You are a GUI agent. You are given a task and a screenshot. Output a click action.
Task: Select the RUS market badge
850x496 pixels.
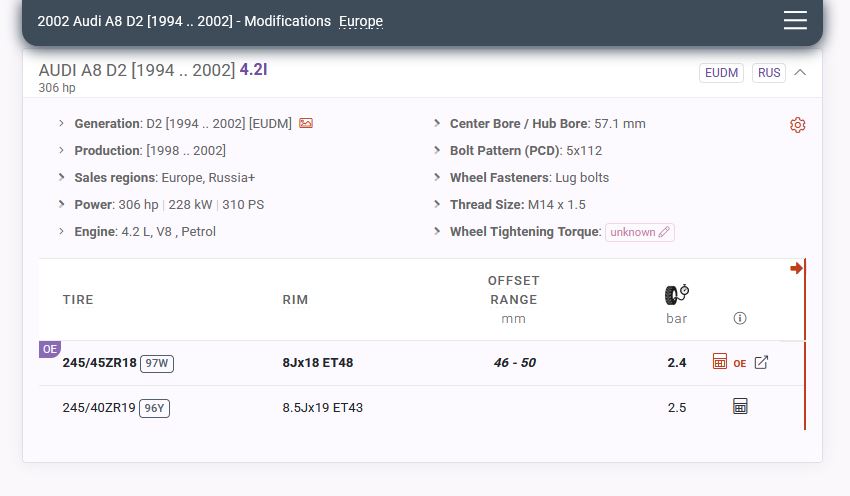click(769, 73)
